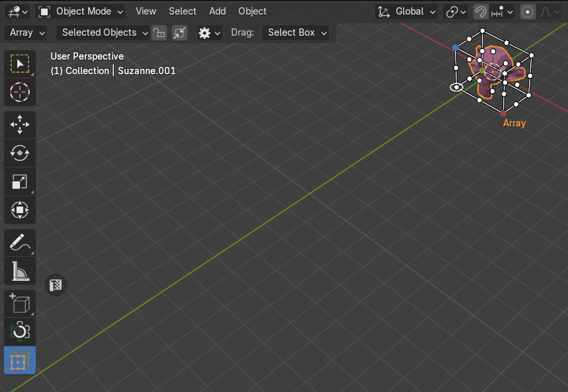Image resolution: width=568 pixels, height=392 pixels.
Task: Open proportional editing falloff dropdown
Action: click(x=549, y=12)
